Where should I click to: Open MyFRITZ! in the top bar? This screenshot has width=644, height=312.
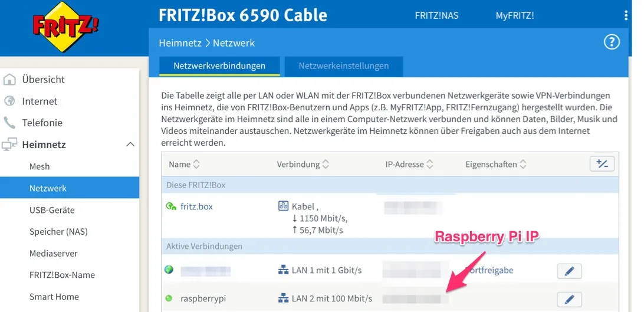tap(514, 16)
